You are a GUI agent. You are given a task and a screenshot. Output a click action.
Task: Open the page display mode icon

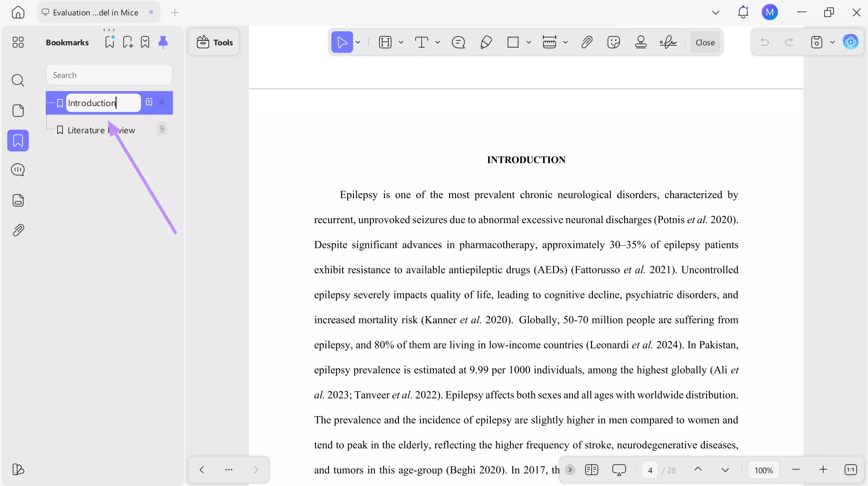pos(592,470)
